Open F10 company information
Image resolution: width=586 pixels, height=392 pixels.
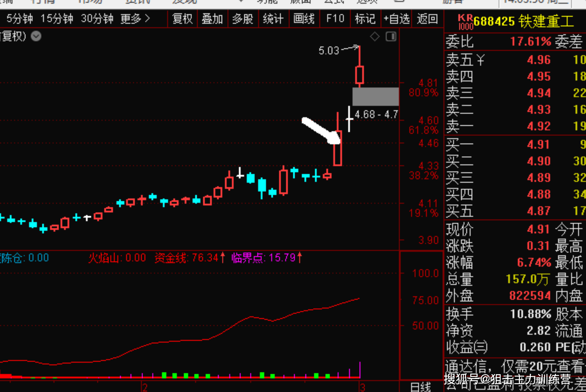click(x=335, y=19)
